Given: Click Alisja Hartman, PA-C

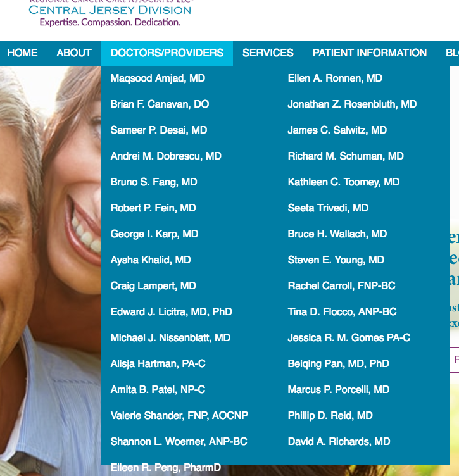Looking at the screenshot, I should click(x=158, y=364).
